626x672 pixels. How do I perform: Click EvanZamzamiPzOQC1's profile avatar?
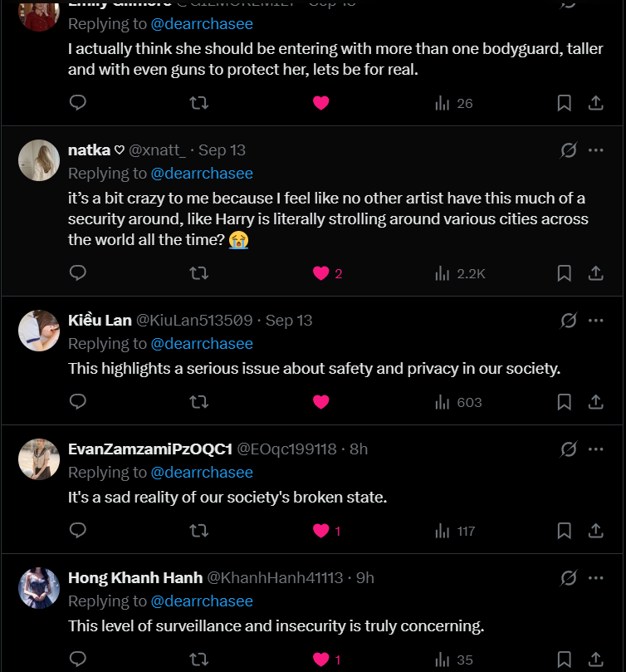point(38,459)
